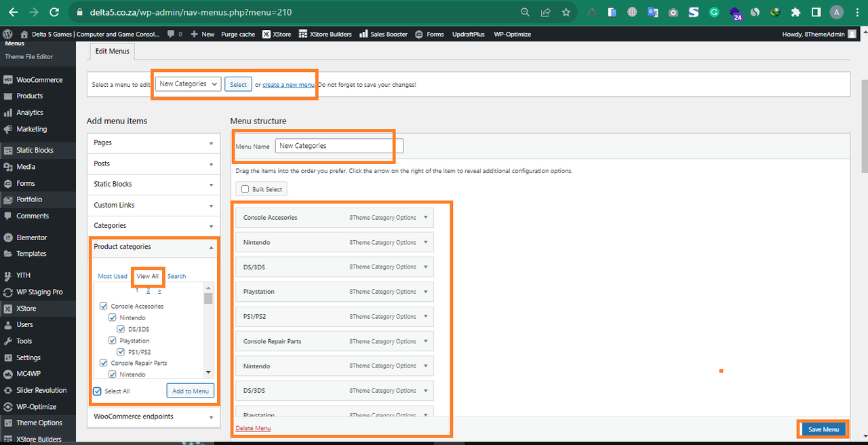Click the browser back arrow
Screen dimensions: 868x445
(13, 12)
